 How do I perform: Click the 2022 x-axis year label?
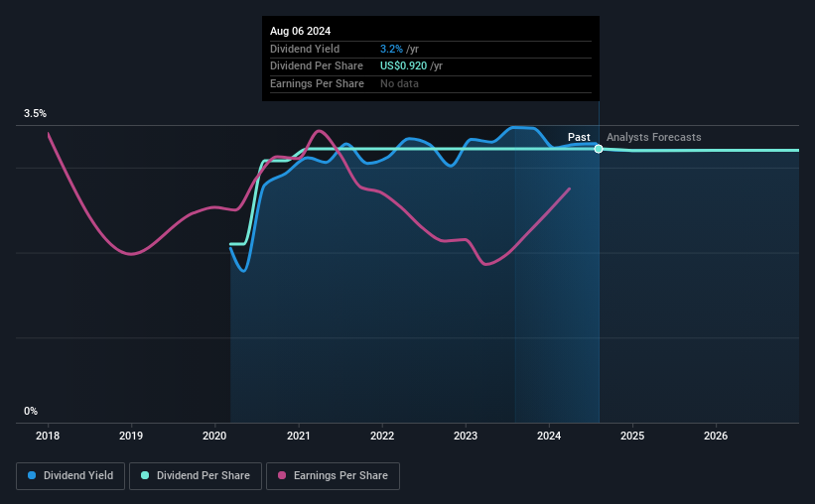pyautogui.click(x=382, y=436)
